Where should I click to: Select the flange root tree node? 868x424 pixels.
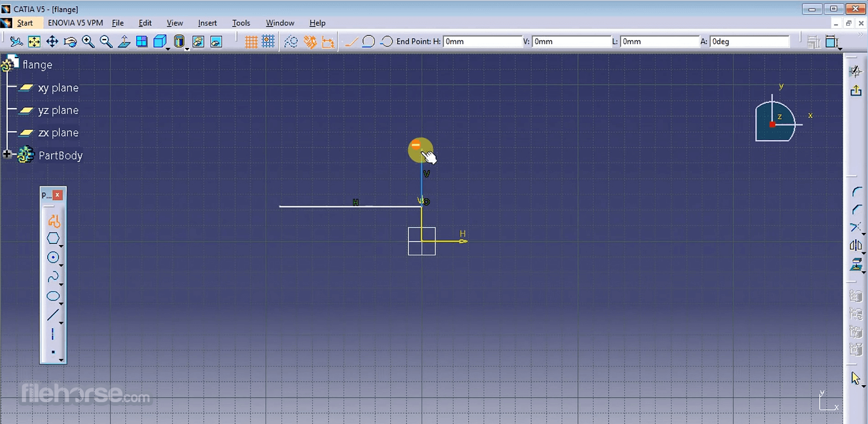tap(37, 64)
